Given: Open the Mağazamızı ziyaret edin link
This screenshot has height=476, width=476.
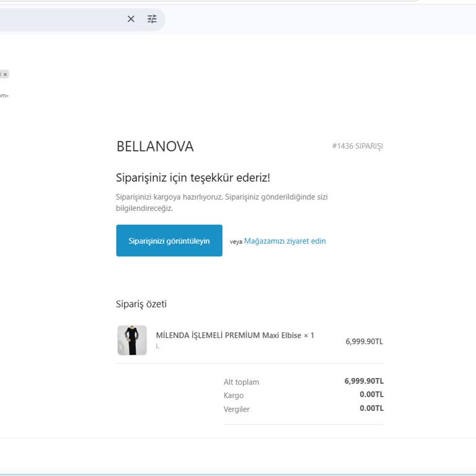Looking at the screenshot, I should click(284, 241).
